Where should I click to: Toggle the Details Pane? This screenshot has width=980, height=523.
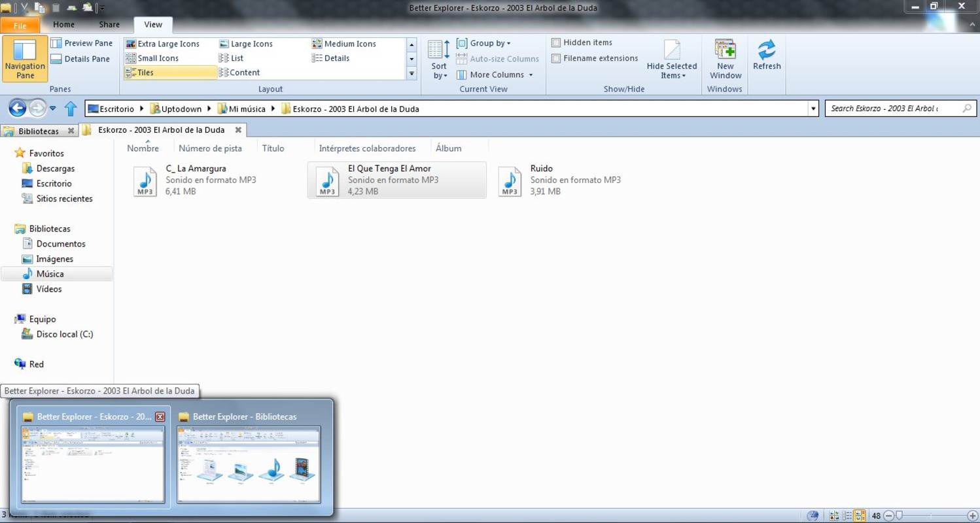click(80, 59)
